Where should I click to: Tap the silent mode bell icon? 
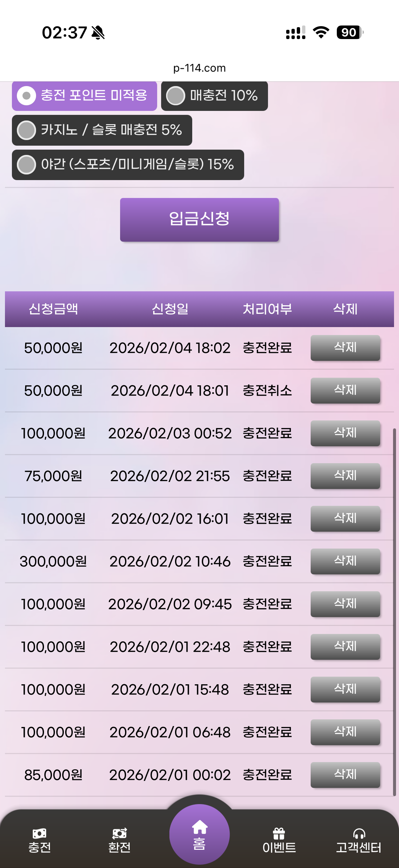coord(98,33)
